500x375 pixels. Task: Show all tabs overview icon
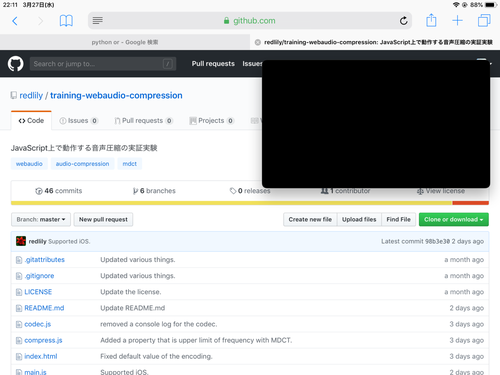click(484, 20)
